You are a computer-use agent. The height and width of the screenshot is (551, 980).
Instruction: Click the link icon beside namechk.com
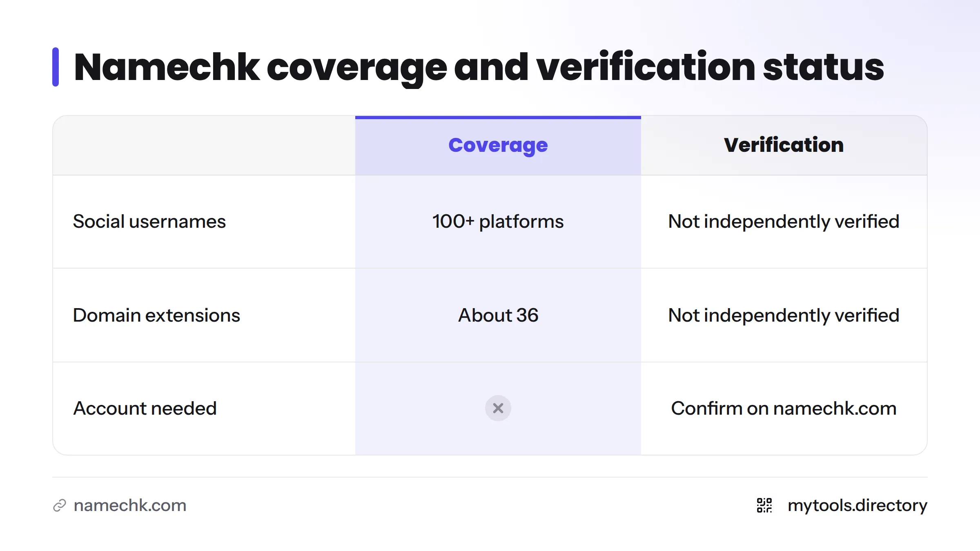coord(60,505)
